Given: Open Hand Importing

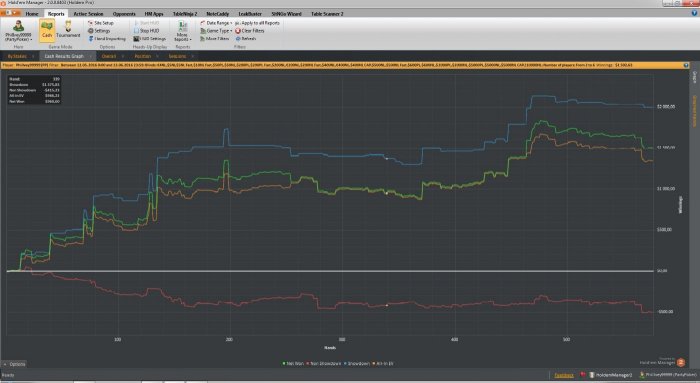Looking at the screenshot, I should click(x=107, y=39).
